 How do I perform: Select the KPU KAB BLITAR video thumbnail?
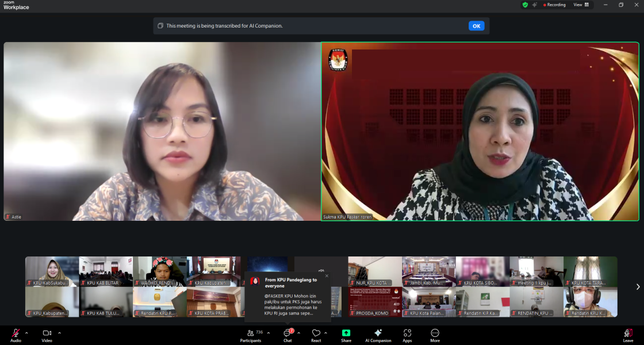(106, 271)
